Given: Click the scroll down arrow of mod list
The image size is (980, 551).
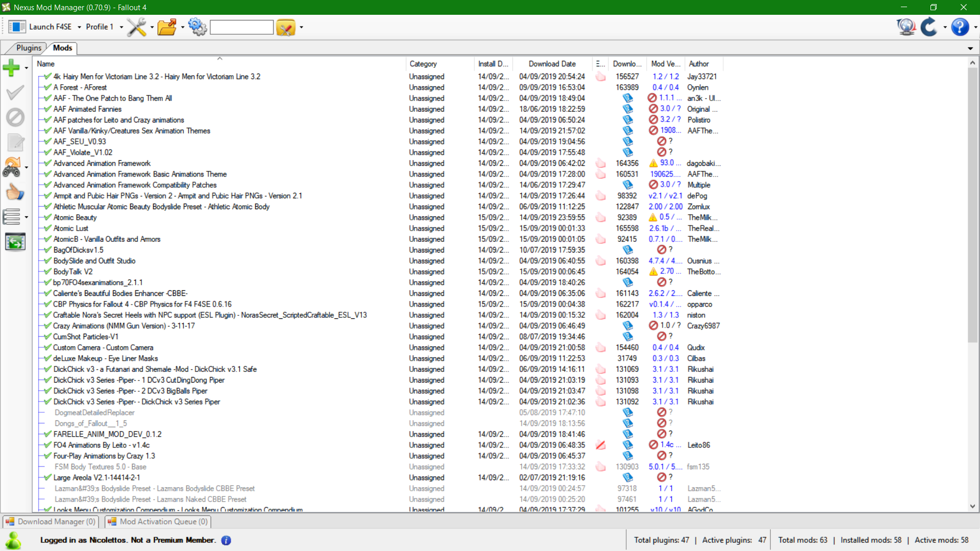Looking at the screenshot, I should (973, 506).
